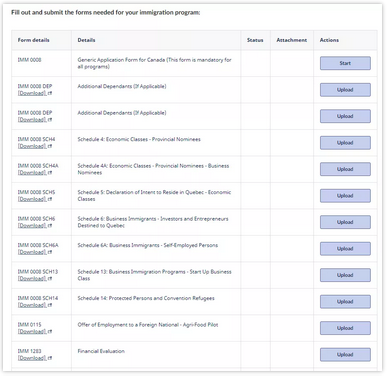Click the 'Financial Evaluation' description text
The width and height of the screenshot is (387, 376).
[x=101, y=351]
